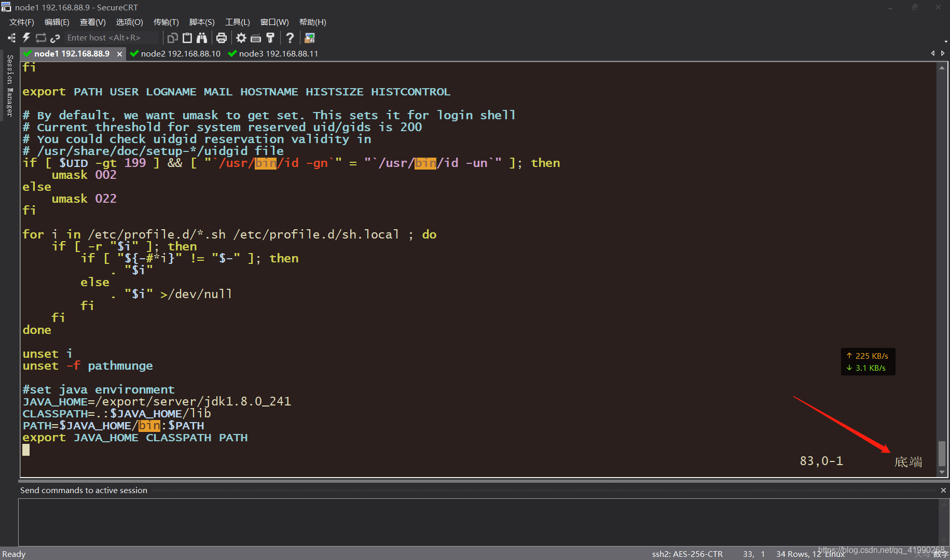Image resolution: width=950 pixels, height=560 pixels.
Task: Click the cursor position '83,0-1' indicator
Action: pos(821,461)
